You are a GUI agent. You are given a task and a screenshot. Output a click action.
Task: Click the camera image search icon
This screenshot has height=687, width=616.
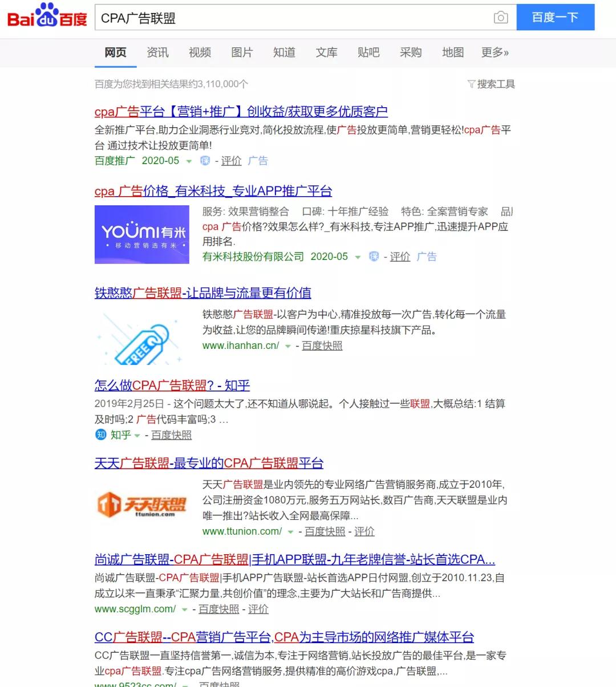[500, 18]
